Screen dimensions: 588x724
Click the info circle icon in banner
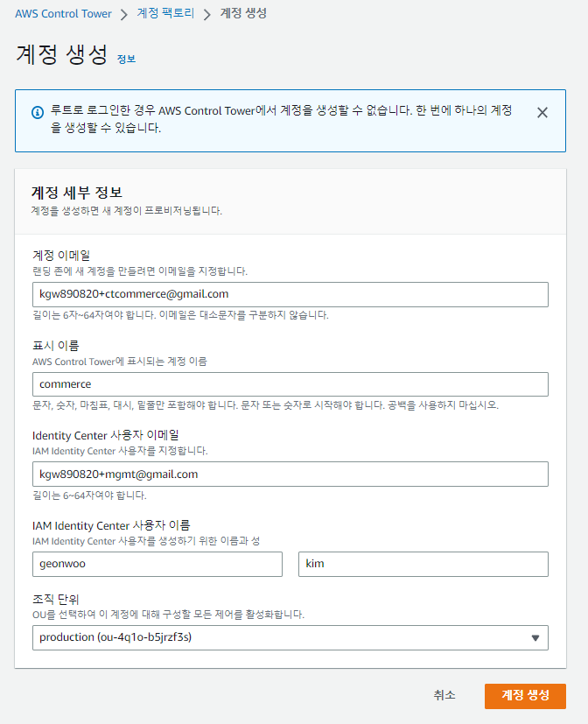tap(38, 112)
